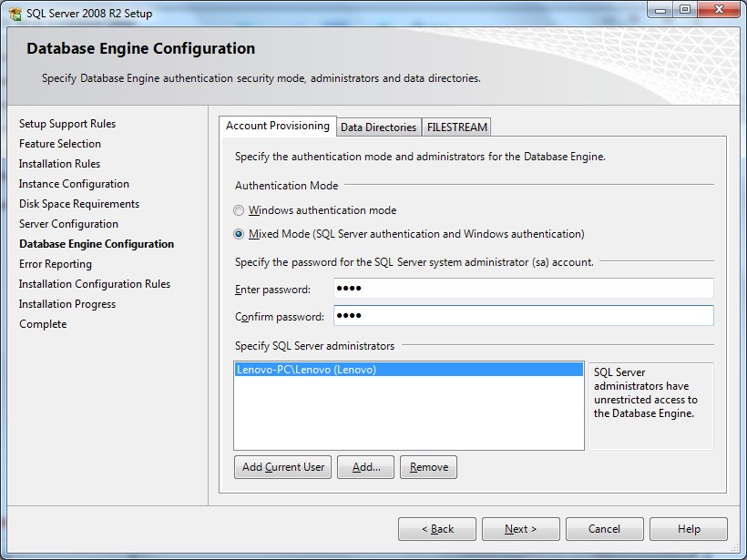Click the SQL Server Setup title bar icon
The image size is (747, 560).
[15, 14]
